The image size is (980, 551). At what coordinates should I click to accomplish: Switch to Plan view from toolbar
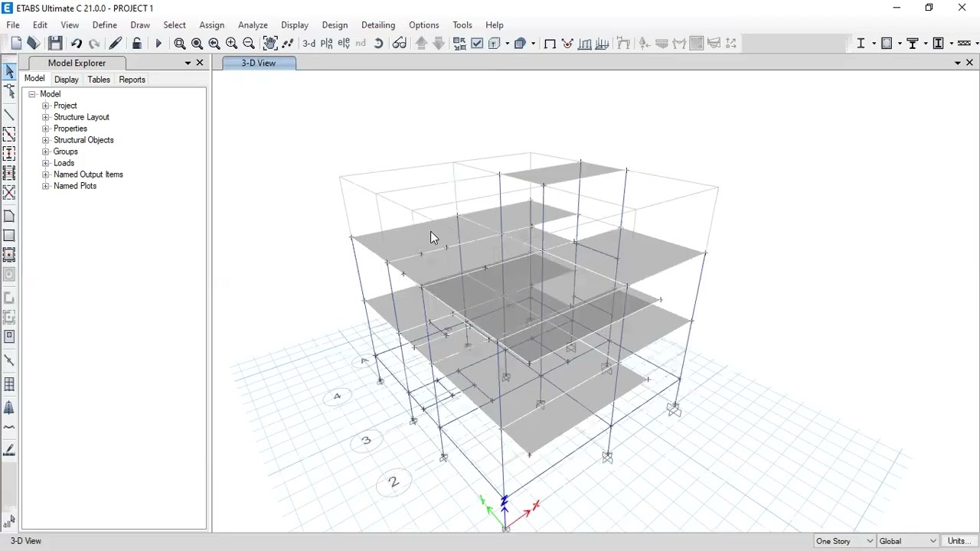pyautogui.click(x=327, y=44)
